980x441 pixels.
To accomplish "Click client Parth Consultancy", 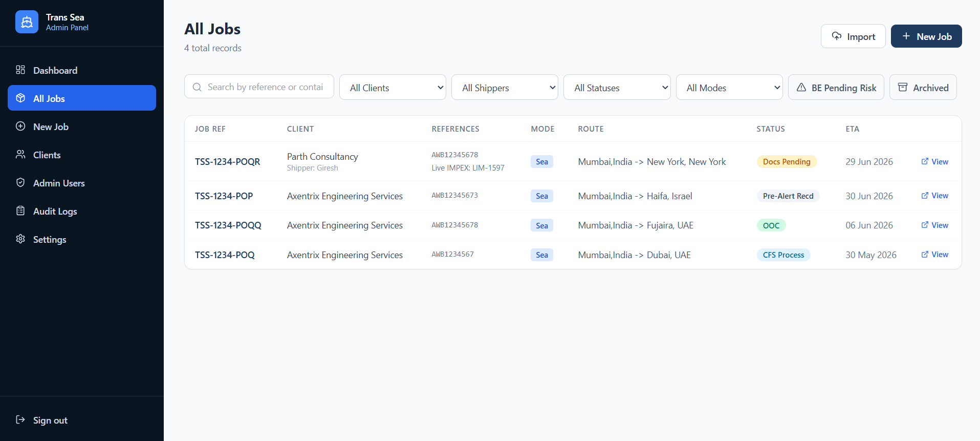I will pos(322,156).
